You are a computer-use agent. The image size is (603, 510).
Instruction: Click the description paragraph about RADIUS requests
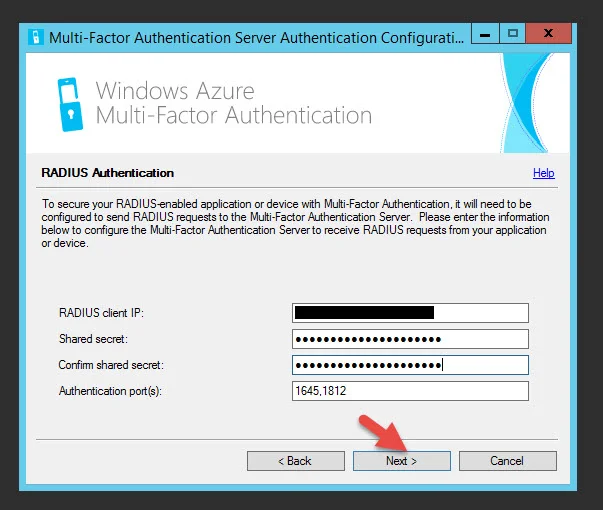click(295, 223)
